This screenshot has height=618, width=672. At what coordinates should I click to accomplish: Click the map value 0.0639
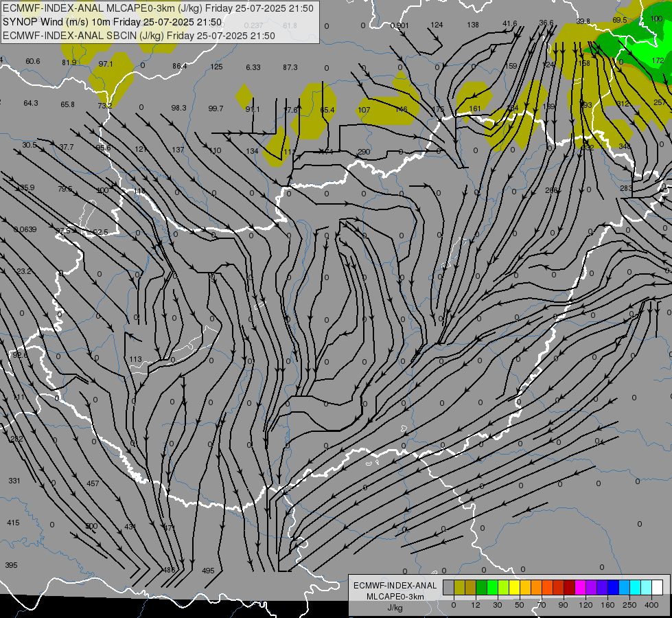point(25,229)
